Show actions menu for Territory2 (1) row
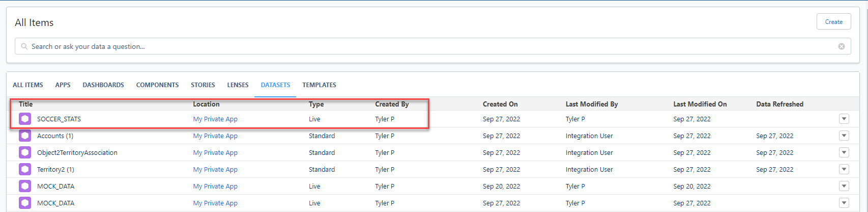This screenshot has width=868, height=212. [844, 170]
